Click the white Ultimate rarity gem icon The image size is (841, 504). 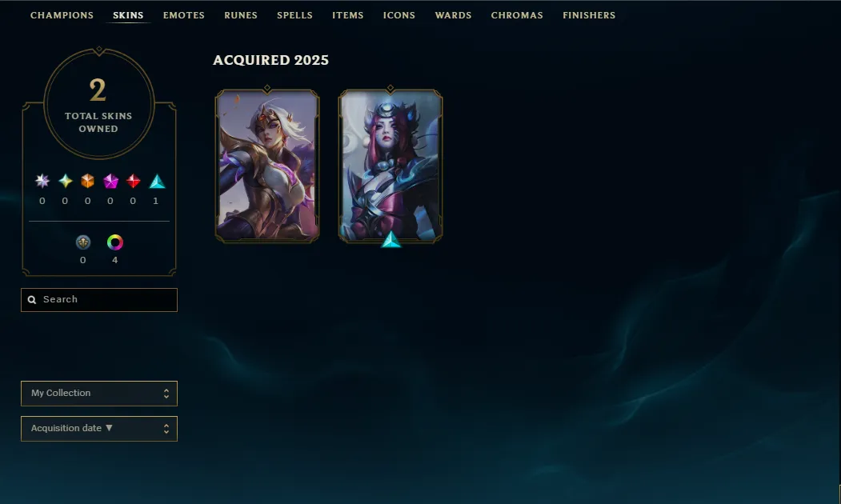42,182
